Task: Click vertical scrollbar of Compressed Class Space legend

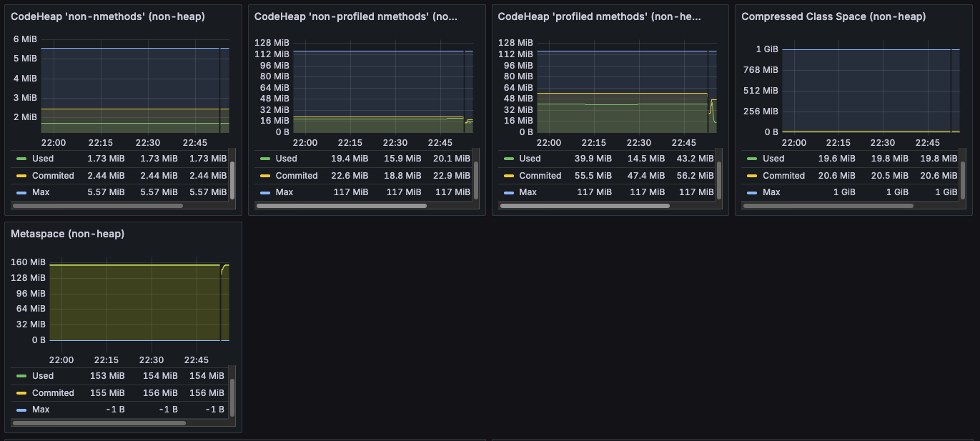Action: [x=963, y=180]
